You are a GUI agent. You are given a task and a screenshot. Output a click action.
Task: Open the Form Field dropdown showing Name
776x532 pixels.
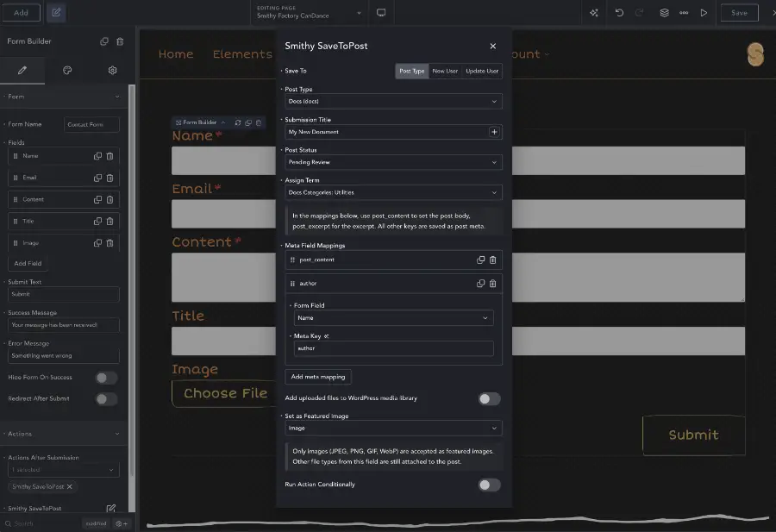pos(393,317)
